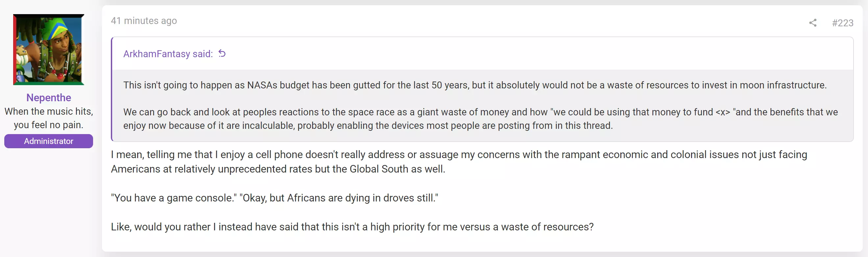The height and width of the screenshot is (257, 868).
Task: Click the share icon for post #223
Action: point(812,23)
